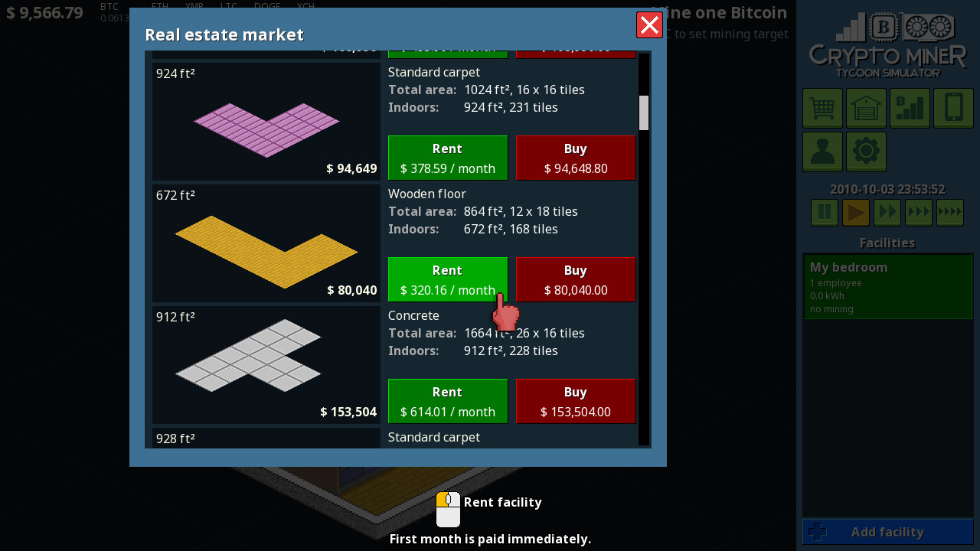The image size is (980, 551).
Task: Select the fastest game speed
Action: click(949, 212)
